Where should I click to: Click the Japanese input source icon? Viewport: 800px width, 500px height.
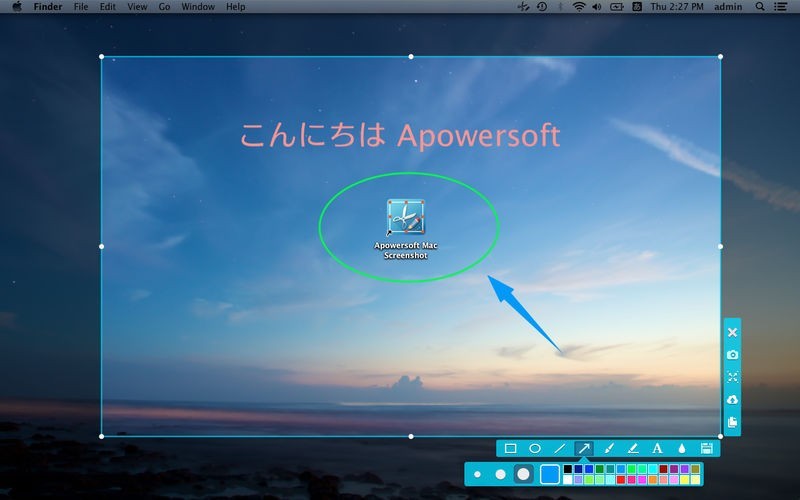point(637,7)
